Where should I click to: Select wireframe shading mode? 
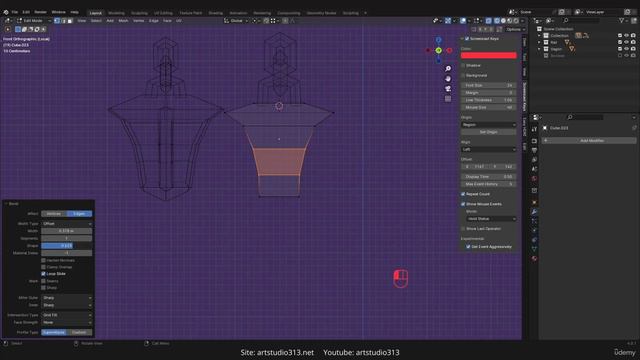click(497, 21)
